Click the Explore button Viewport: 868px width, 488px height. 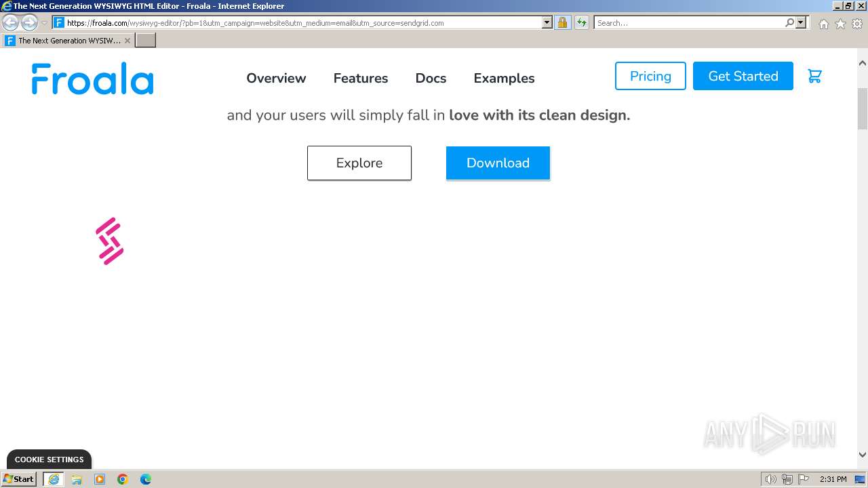coord(359,163)
